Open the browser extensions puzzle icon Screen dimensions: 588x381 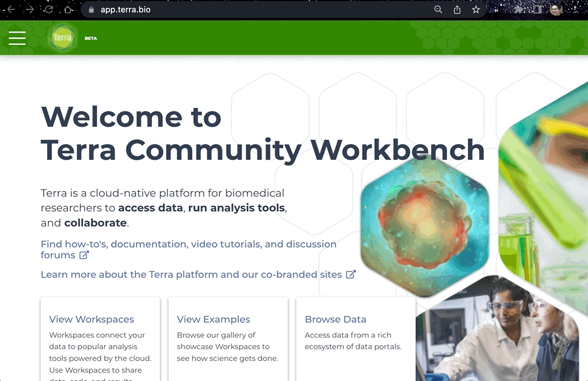click(x=519, y=10)
